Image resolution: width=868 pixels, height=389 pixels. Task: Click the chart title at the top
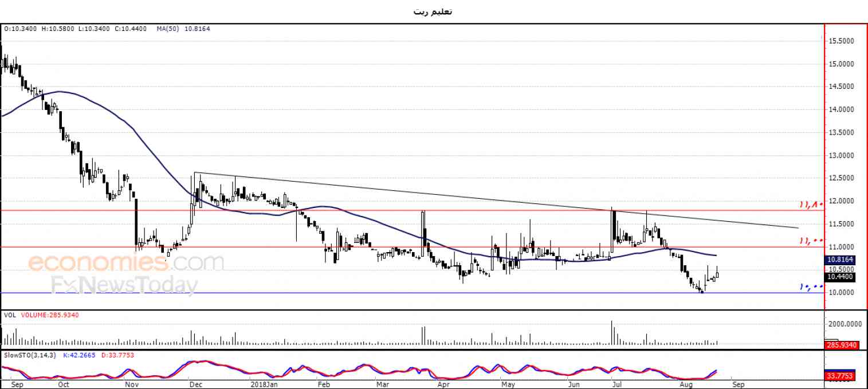pos(433,11)
